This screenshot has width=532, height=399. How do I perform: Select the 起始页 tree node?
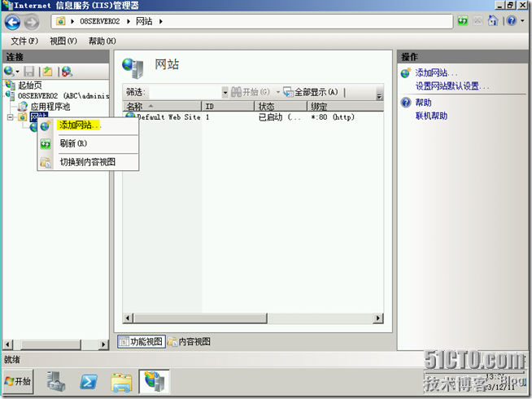(x=30, y=85)
